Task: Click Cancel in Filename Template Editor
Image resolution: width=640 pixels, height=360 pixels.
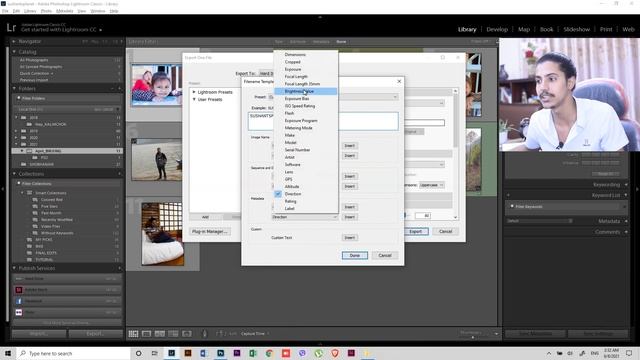Action: tap(384, 256)
